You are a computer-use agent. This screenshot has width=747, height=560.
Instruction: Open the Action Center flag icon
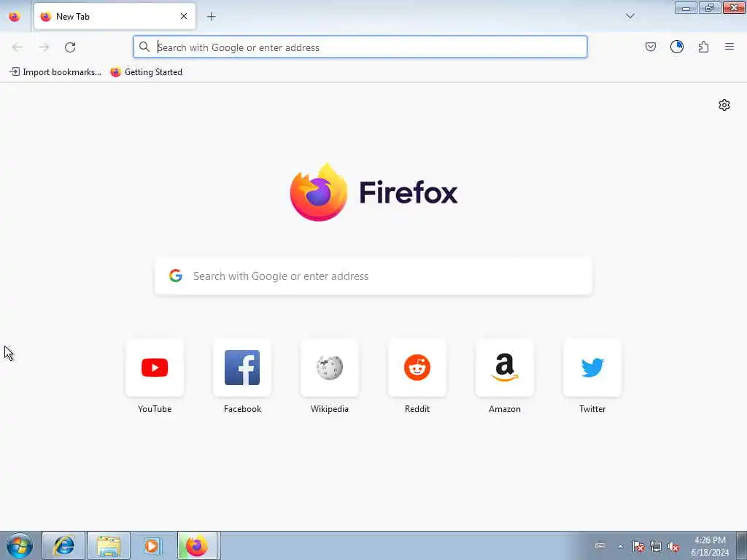point(638,546)
